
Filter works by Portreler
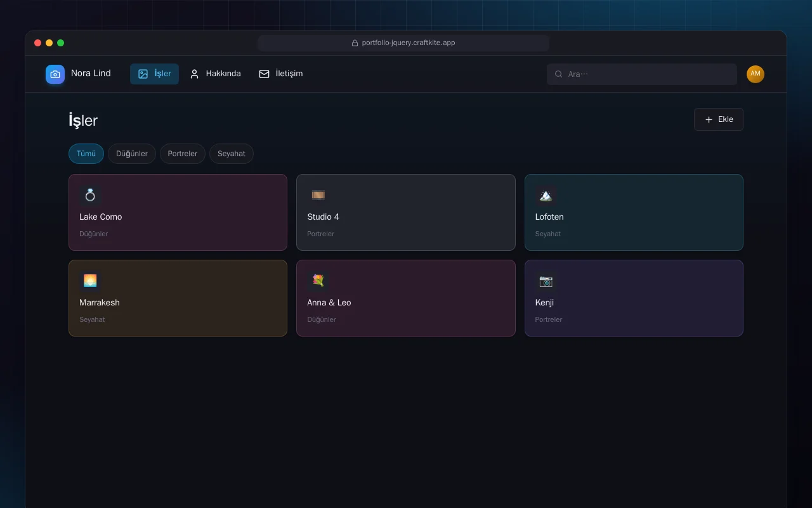[x=183, y=154]
